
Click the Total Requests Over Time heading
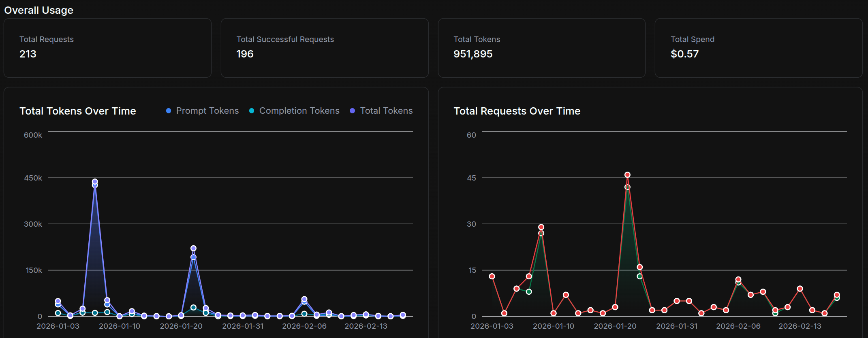pos(517,111)
